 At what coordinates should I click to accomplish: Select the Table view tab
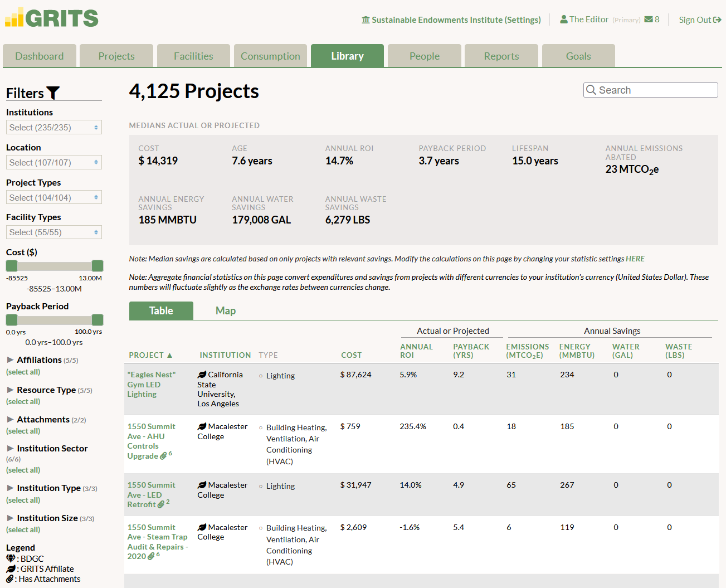(x=161, y=311)
